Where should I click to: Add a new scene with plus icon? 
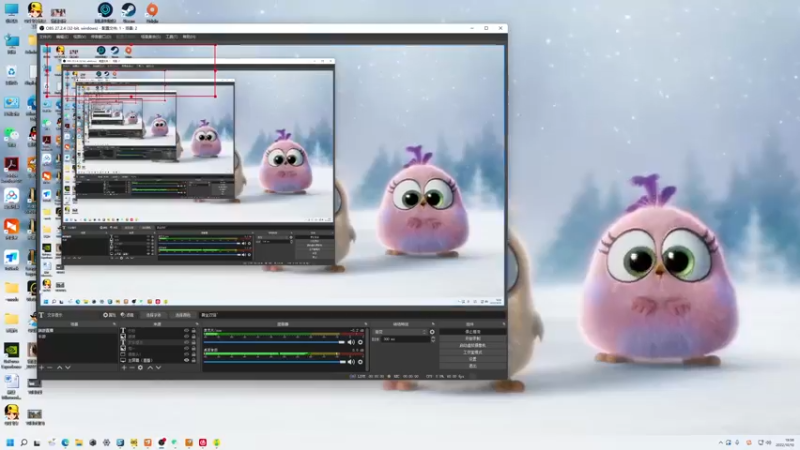tap(41, 367)
